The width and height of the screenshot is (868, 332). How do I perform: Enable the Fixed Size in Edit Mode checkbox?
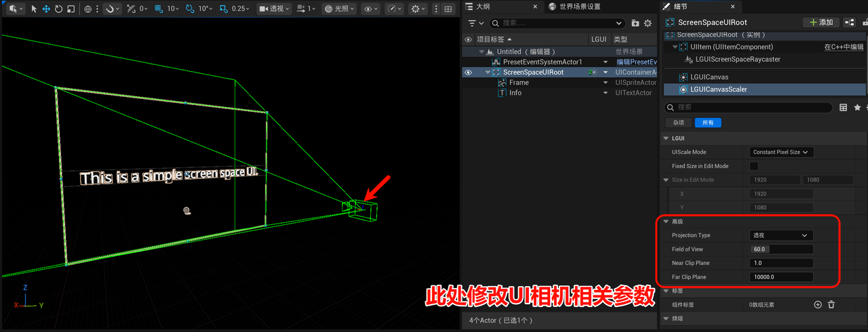coord(753,166)
